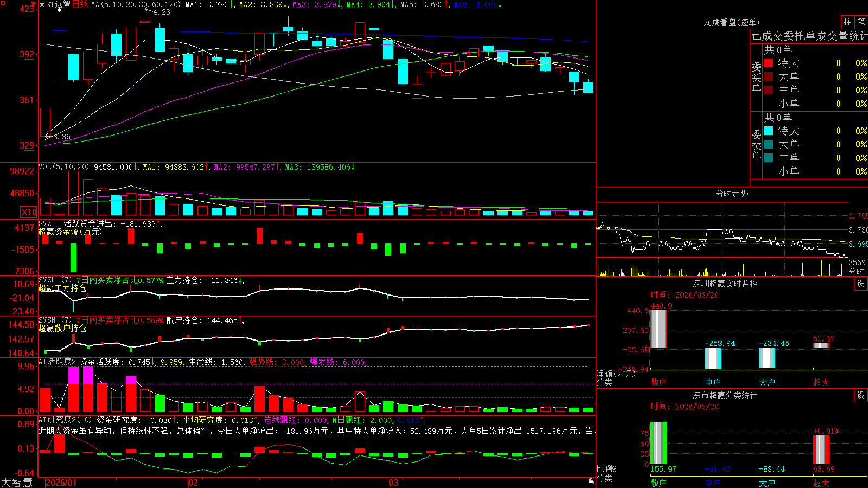The height and width of the screenshot is (488, 868).
Task: Click the ST远智 stock name
Action: click(x=58, y=4)
